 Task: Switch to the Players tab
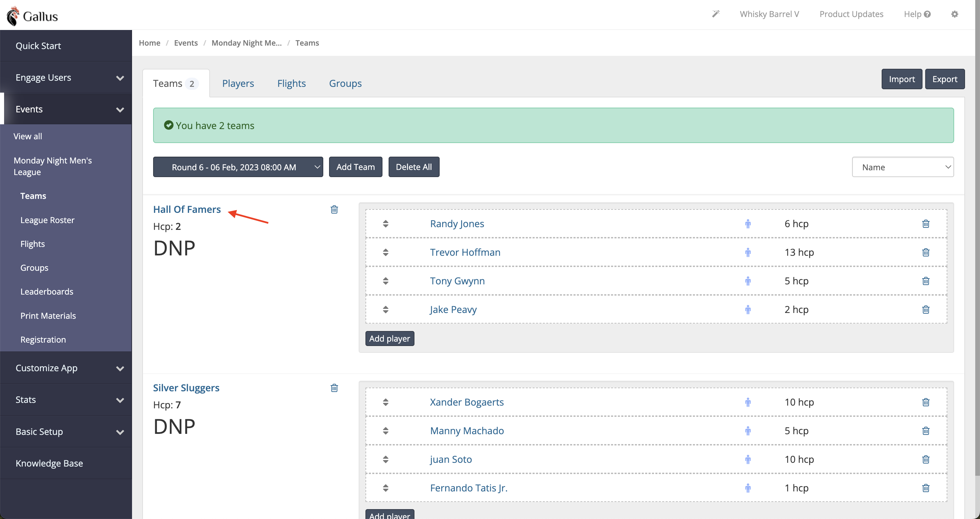[x=238, y=83]
